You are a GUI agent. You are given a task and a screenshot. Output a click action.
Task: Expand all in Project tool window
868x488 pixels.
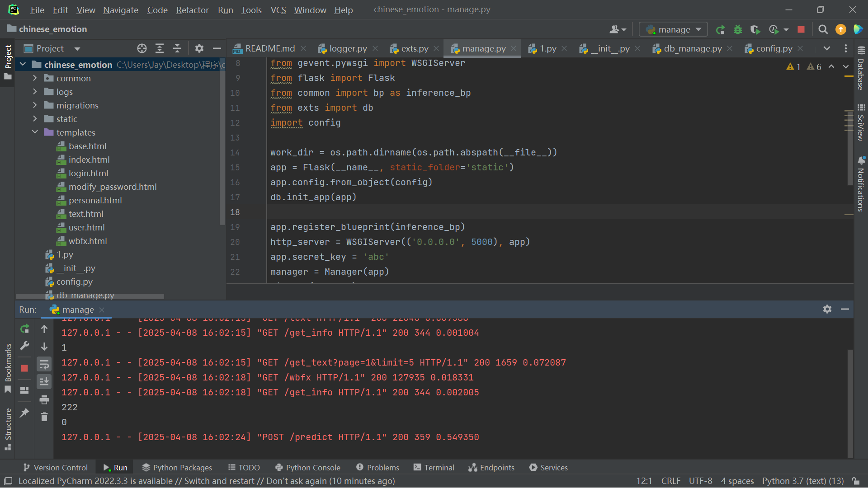(x=160, y=48)
